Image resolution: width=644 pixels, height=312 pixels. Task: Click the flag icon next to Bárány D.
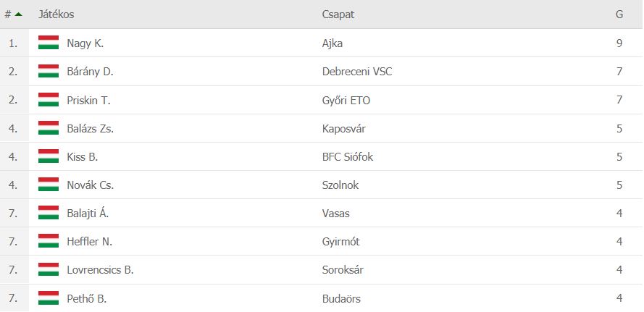pos(49,71)
